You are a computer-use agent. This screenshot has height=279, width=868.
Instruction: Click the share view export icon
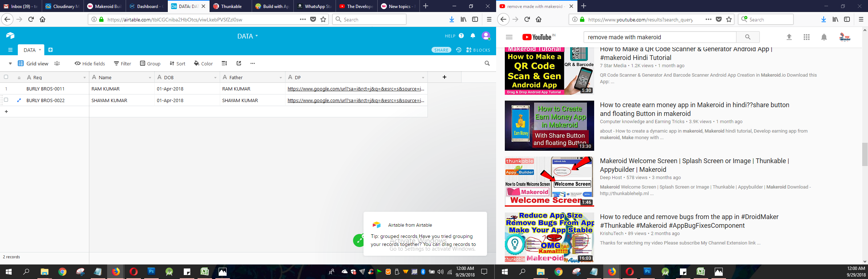coord(239,63)
